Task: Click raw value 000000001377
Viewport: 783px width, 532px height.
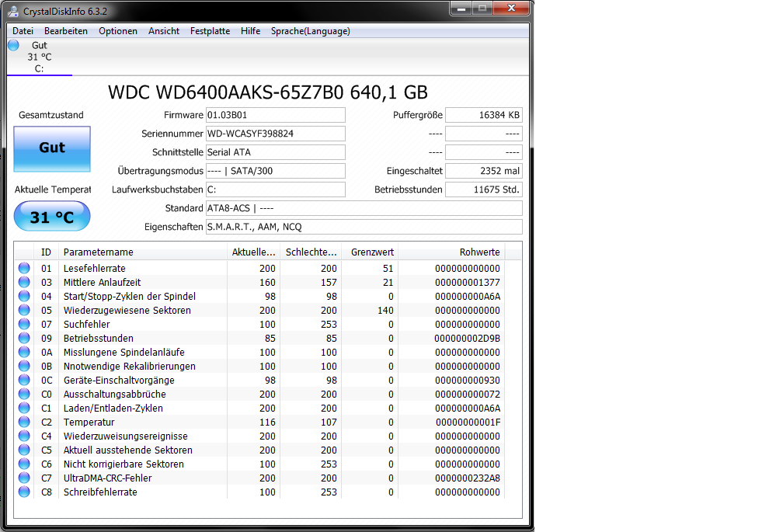Action: coord(468,283)
